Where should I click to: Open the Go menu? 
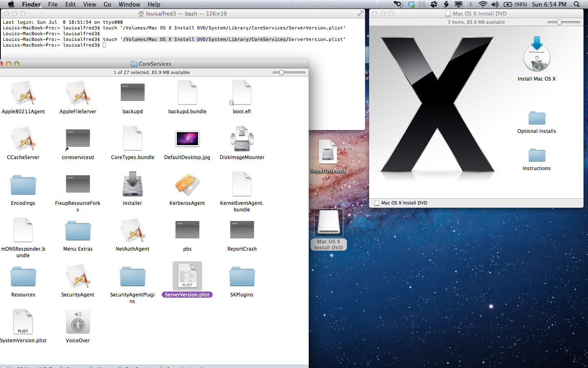tap(107, 4)
